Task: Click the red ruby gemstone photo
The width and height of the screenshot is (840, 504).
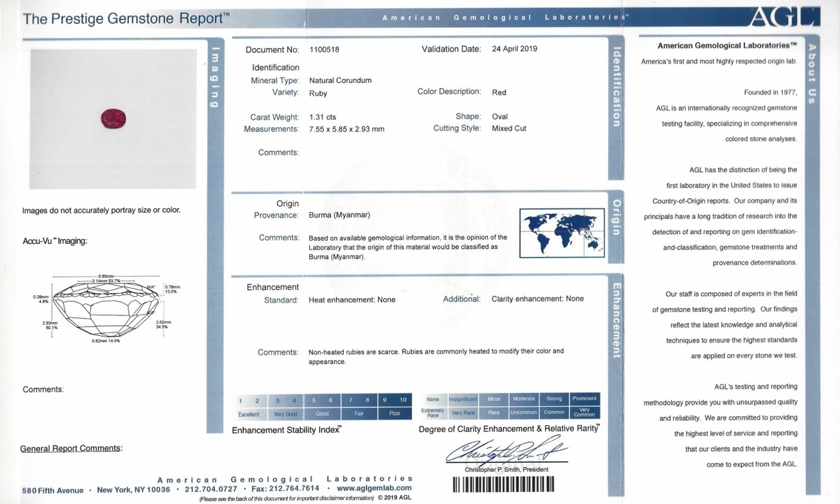Action: [x=114, y=118]
